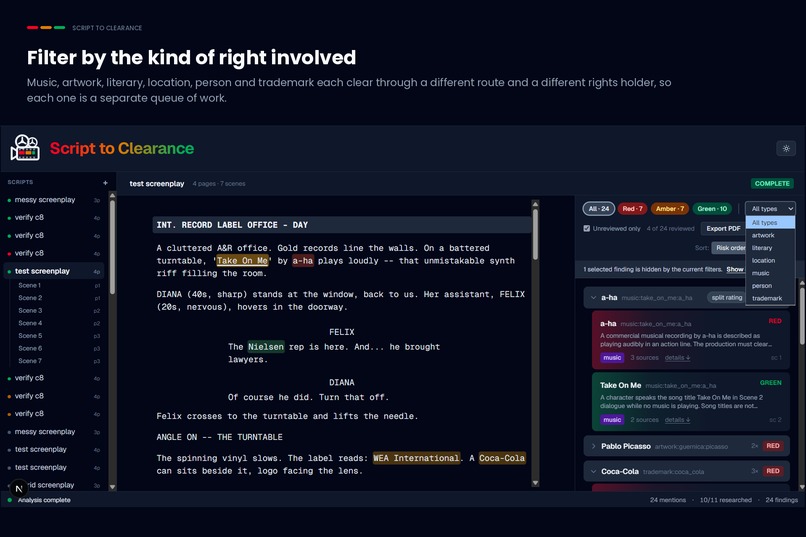Click the scripts sidebar scrollbar thumb

(113, 248)
